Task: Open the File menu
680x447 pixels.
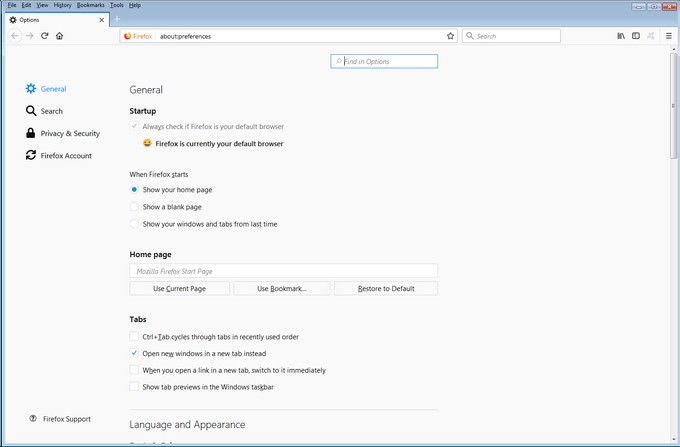Action: tap(12, 5)
